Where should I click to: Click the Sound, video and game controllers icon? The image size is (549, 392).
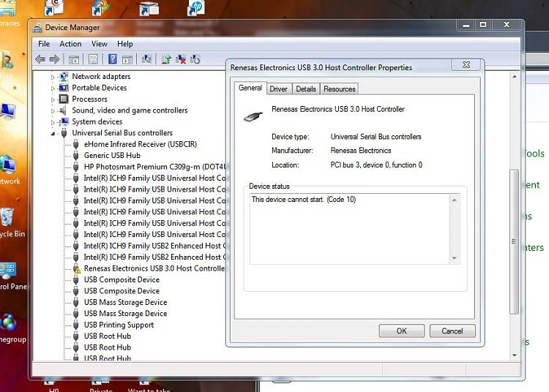pos(63,110)
